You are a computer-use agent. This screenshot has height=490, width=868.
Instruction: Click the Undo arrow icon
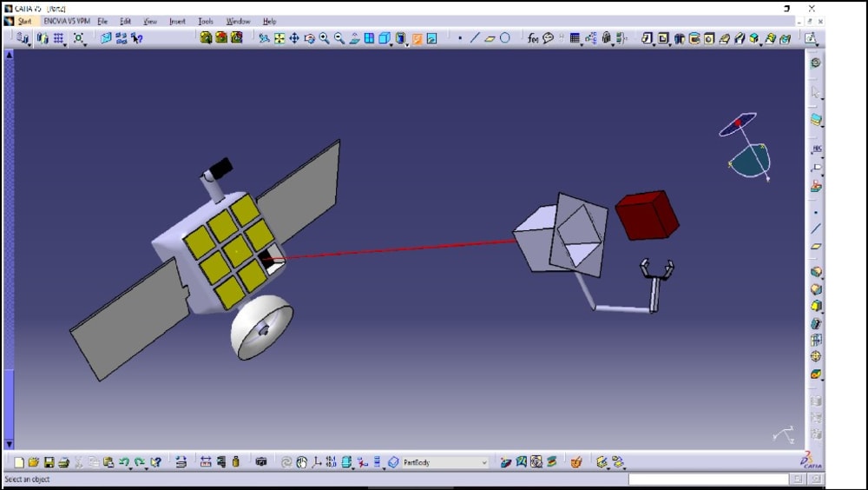point(124,461)
